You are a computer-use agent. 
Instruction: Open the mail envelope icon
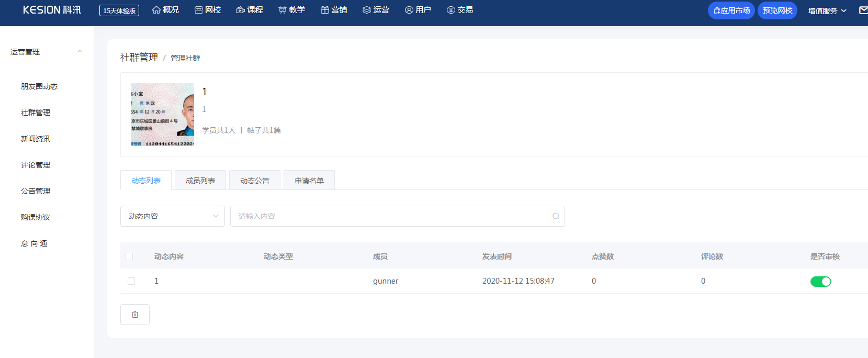(x=863, y=10)
